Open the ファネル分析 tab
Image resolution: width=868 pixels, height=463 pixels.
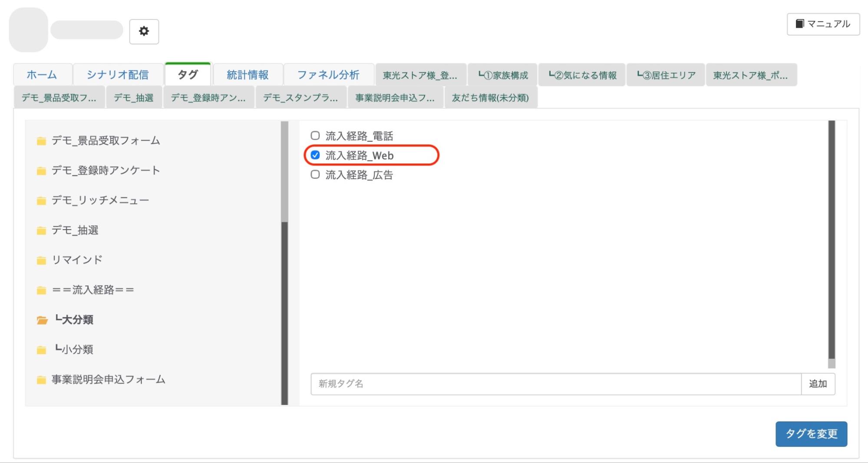point(329,74)
